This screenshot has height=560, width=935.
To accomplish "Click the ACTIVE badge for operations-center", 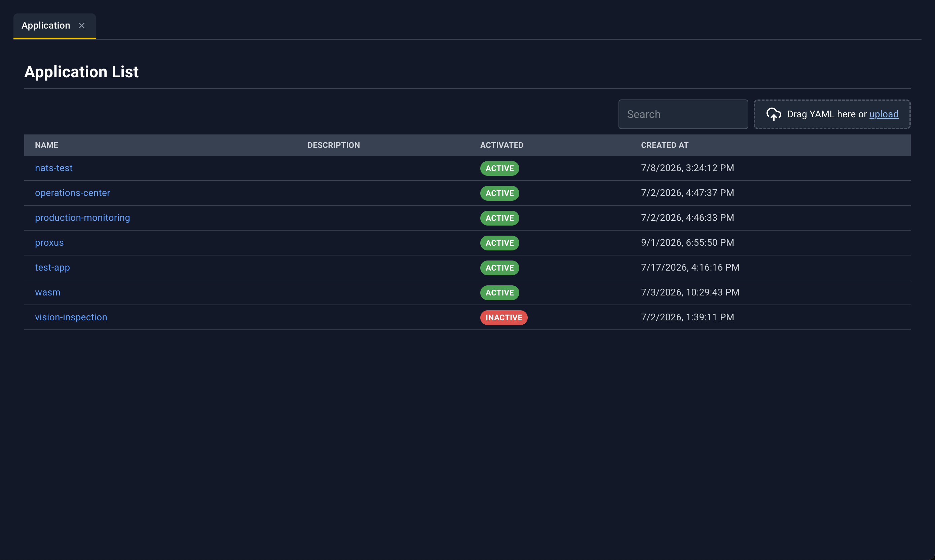I will point(499,193).
